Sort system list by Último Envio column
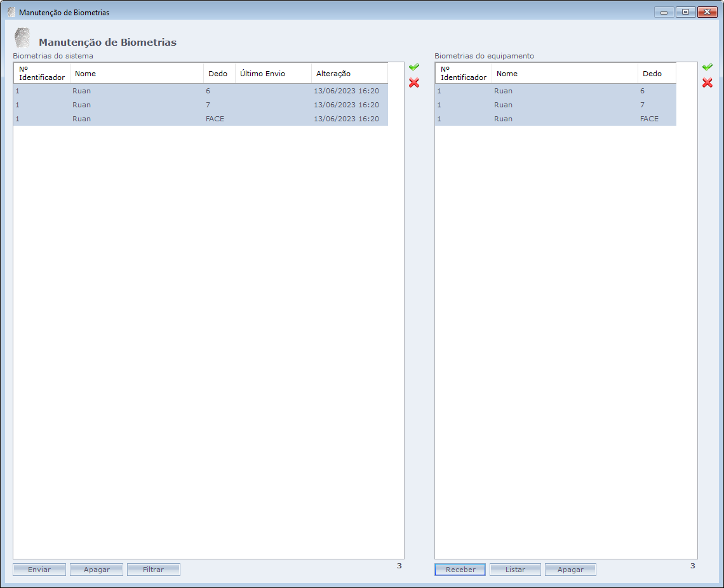 tap(273, 74)
